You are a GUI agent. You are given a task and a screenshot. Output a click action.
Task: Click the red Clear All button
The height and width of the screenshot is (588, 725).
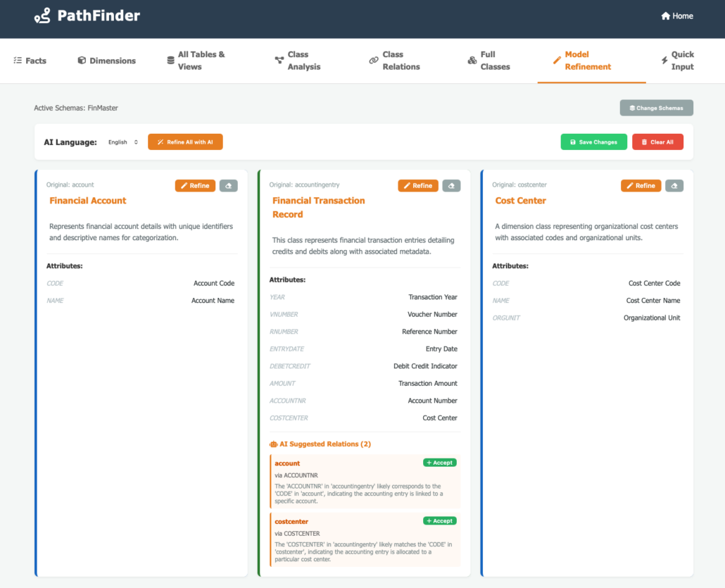657,142
